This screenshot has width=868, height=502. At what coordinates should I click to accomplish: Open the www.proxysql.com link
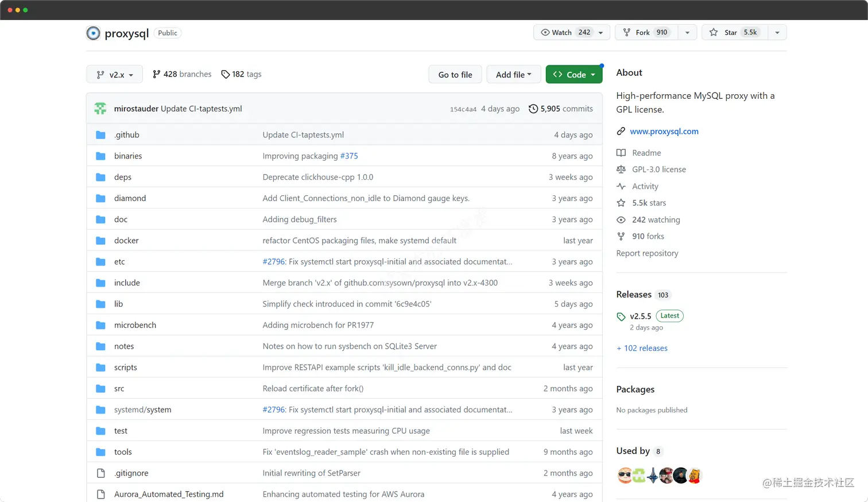click(664, 132)
